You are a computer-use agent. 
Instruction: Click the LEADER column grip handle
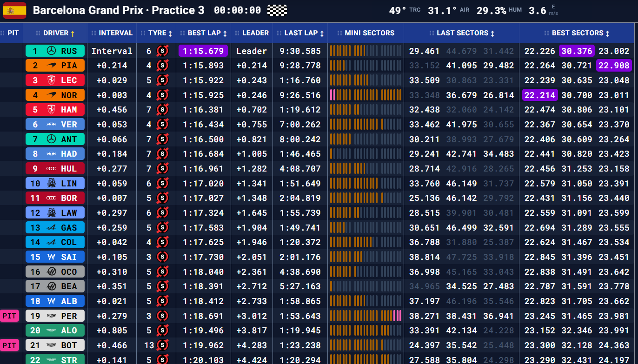238,33
